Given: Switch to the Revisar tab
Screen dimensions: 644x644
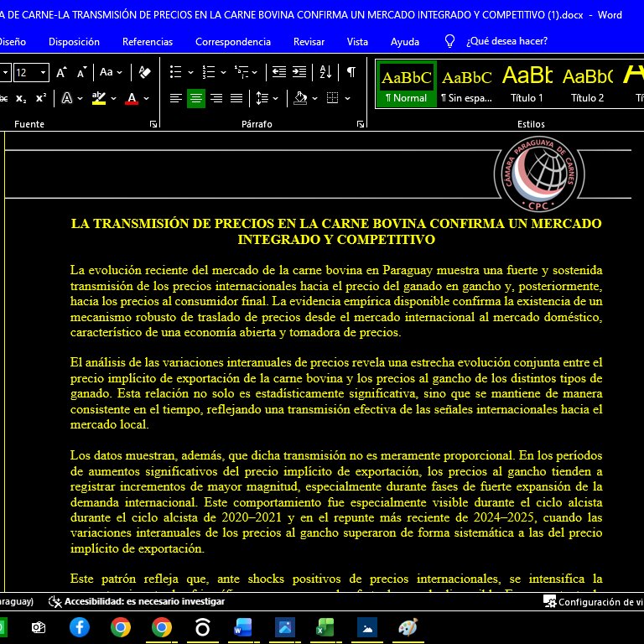Looking at the screenshot, I should 309,42.
